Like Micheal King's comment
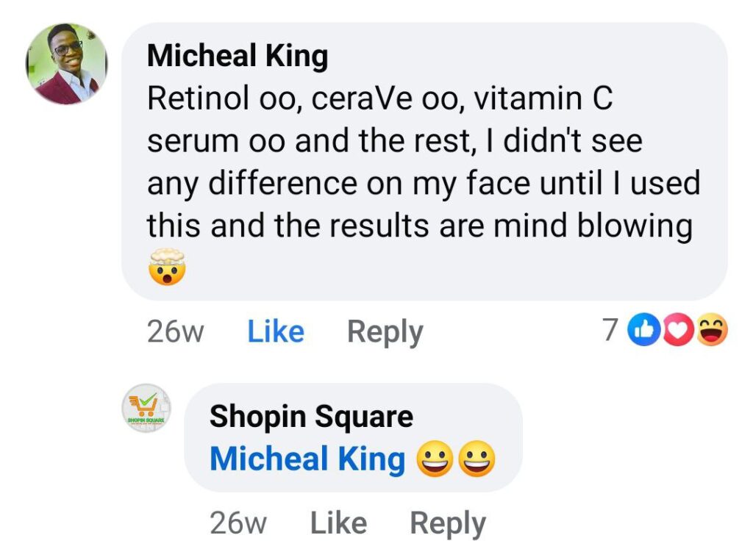Image resolution: width=753 pixels, height=560 pixels. [276, 332]
